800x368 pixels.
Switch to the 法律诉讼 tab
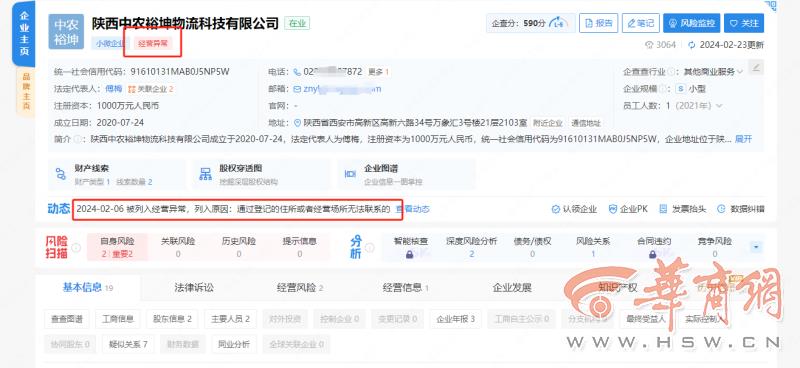tap(194, 287)
